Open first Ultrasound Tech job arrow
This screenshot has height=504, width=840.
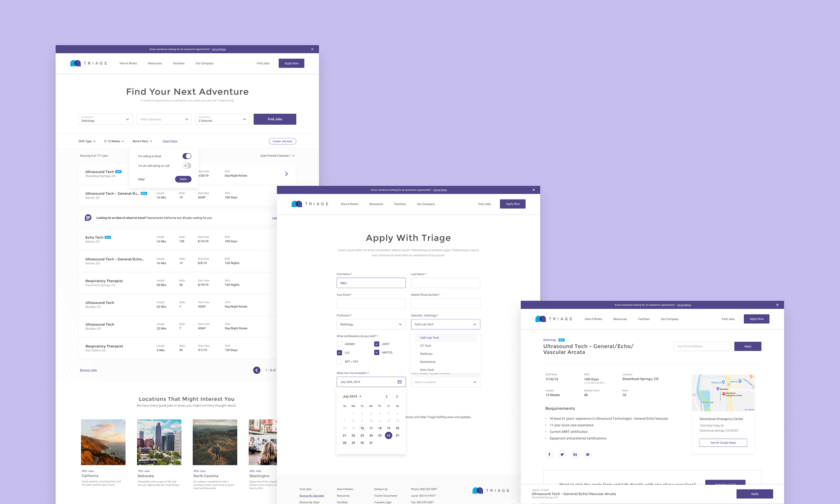287,174
